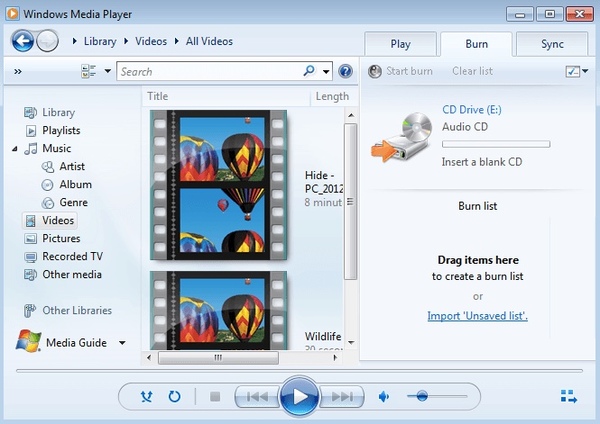Click the volume slider
Image resolution: width=600 pixels, height=424 pixels.
point(437,396)
